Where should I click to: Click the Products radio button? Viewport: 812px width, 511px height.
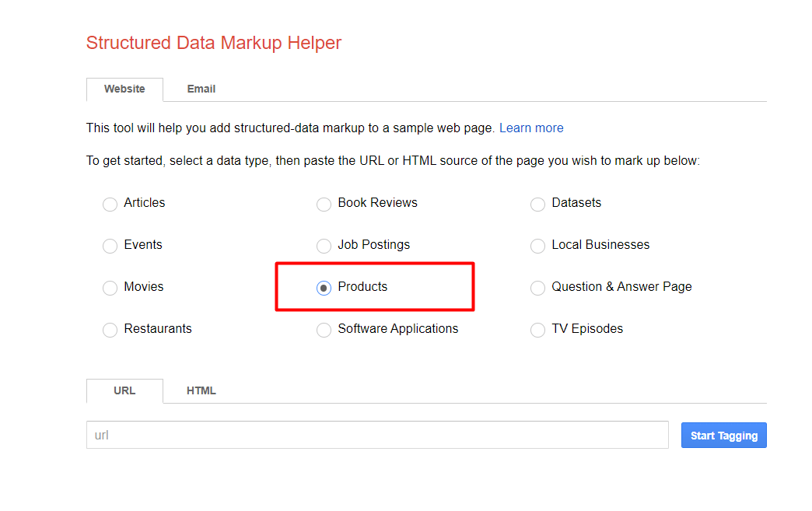pos(324,289)
